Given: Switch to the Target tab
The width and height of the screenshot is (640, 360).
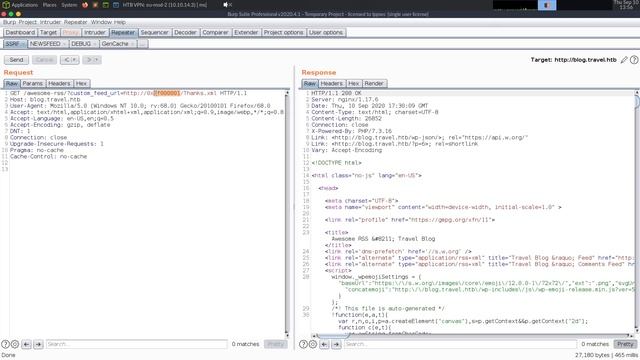Looking at the screenshot, I should (48, 32).
